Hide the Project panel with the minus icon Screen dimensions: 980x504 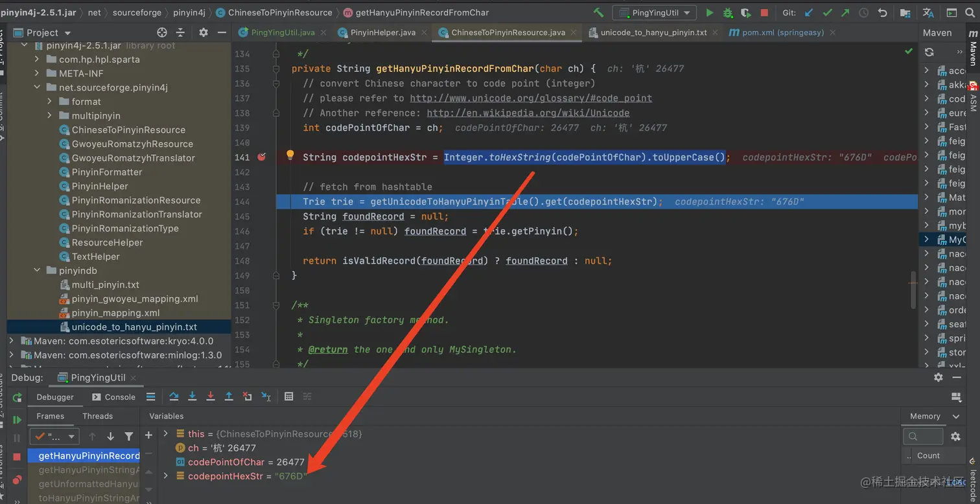click(222, 32)
